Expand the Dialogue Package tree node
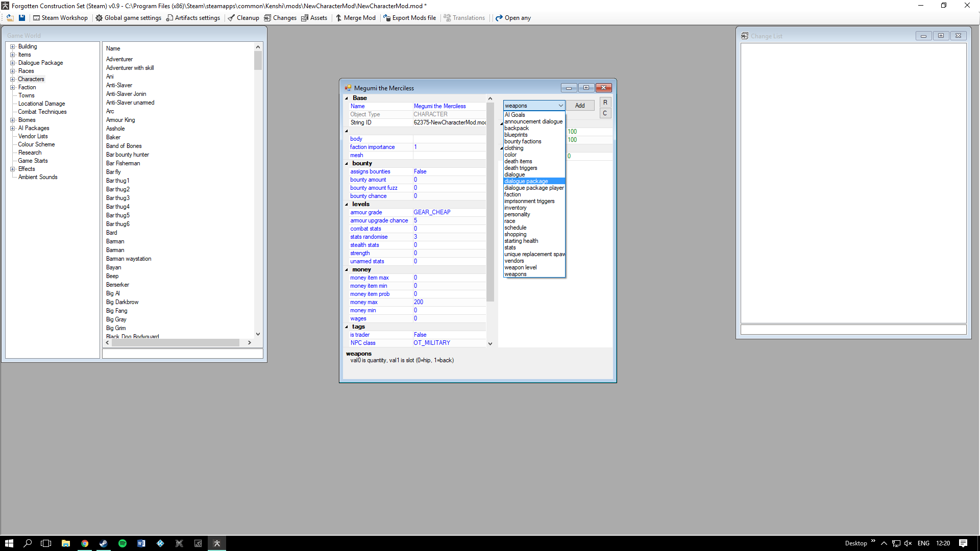The image size is (980, 551). [13, 63]
